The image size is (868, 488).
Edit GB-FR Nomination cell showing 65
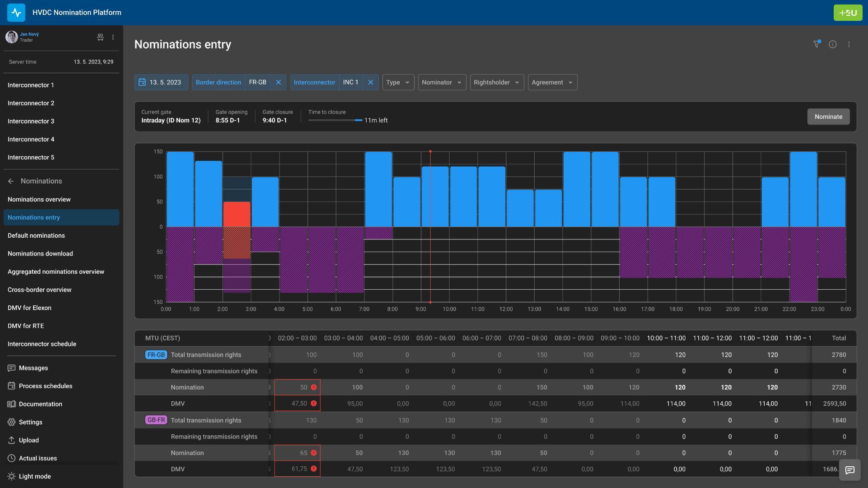297,453
